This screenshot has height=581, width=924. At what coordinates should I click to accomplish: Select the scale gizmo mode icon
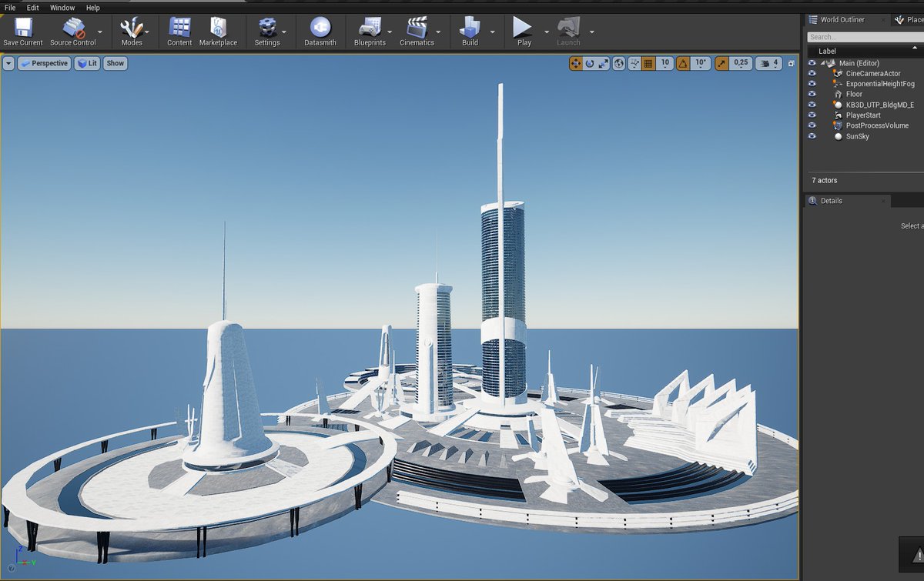point(603,63)
